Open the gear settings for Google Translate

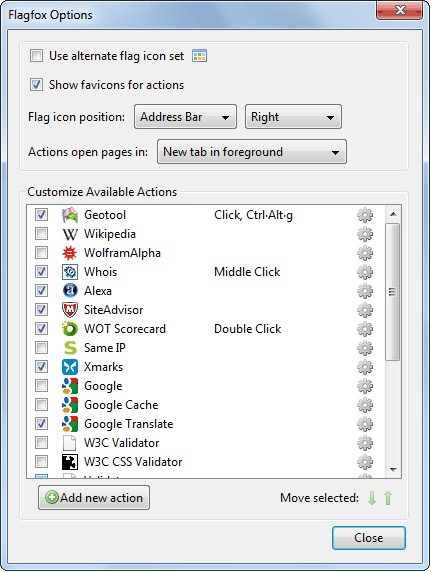click(x=365, y=424)
